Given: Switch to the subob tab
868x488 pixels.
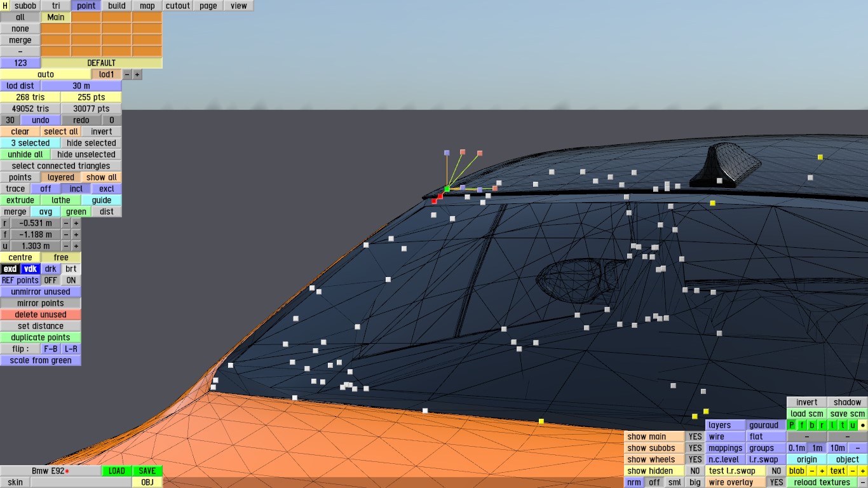Looking at the screenshot, I should pyautogui.click(x=25, y=6).
